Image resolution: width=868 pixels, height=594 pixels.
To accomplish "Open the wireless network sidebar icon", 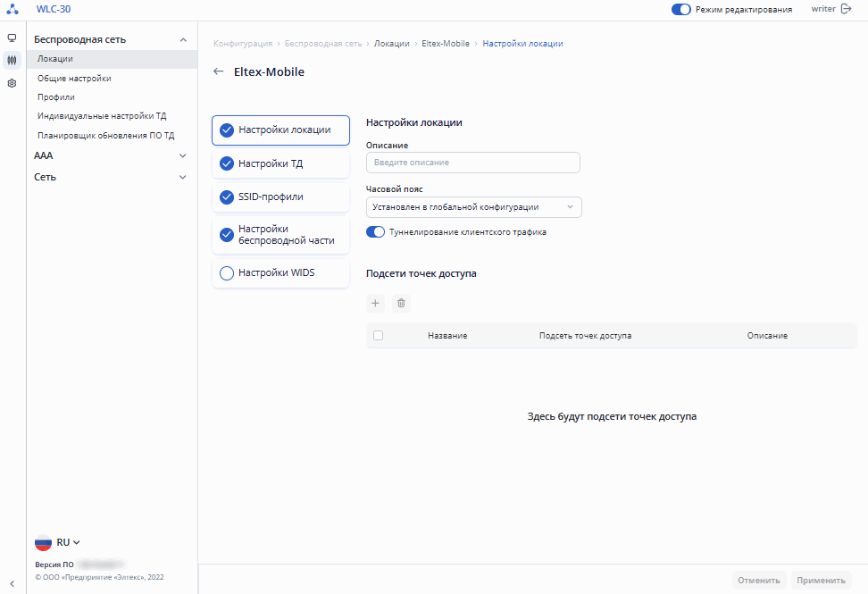I will tap(12, 61).
